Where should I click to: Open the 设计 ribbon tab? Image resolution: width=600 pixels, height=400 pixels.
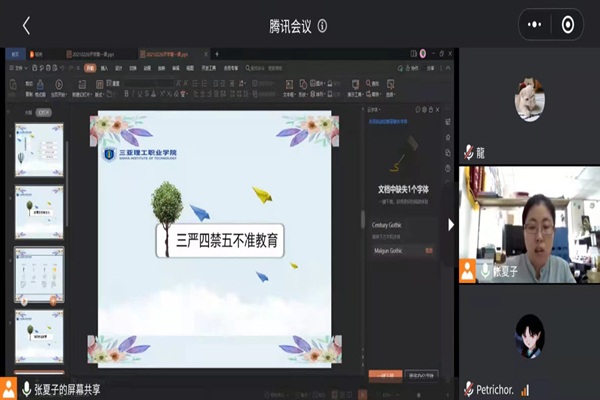click(119, 68)
